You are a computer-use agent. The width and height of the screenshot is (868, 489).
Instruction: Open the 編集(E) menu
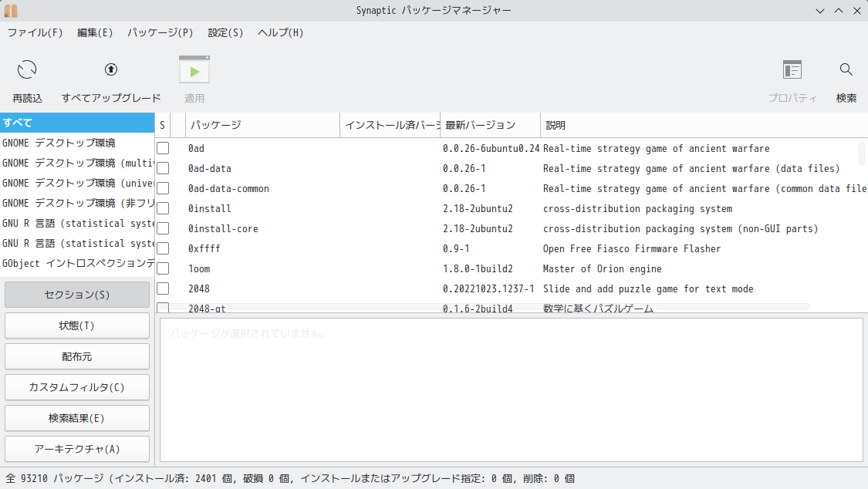coord(95,32)
